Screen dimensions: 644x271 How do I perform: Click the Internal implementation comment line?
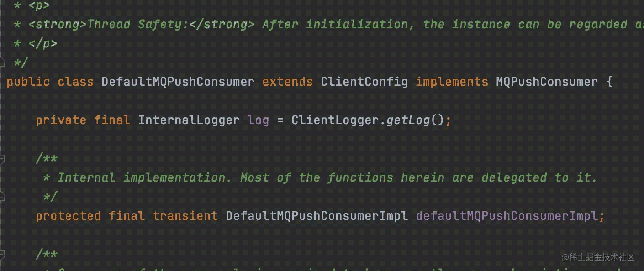click(x=320, y=177)
